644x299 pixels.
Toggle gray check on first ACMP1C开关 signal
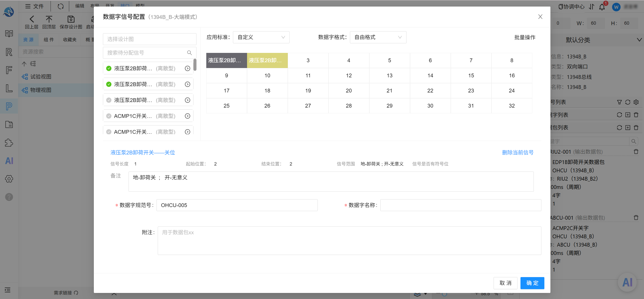109,116
